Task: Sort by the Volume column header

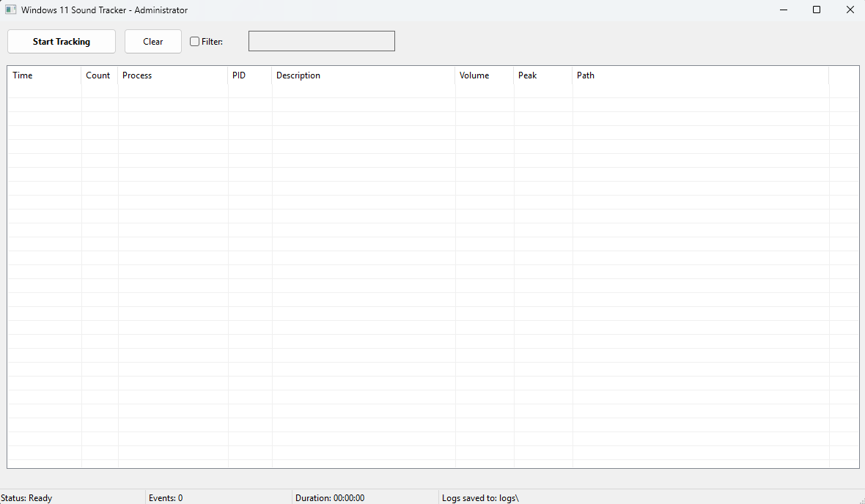Action: click(x=485, y=75)
